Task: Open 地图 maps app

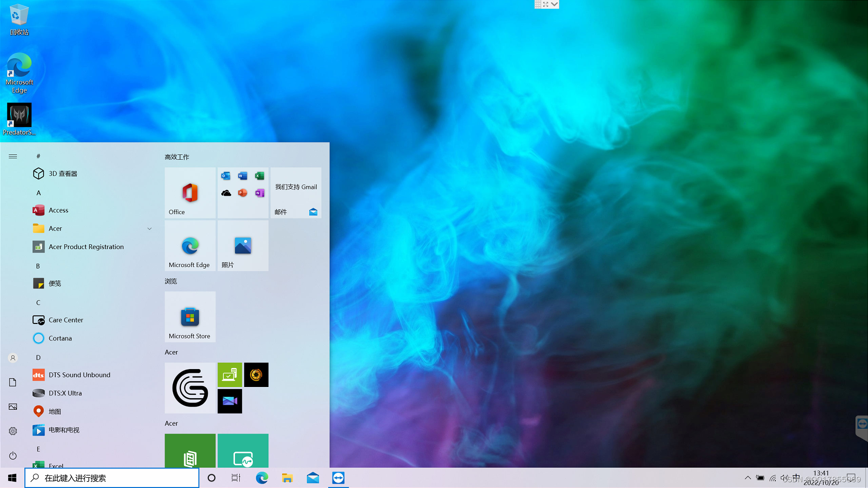Action: [92, 412]
